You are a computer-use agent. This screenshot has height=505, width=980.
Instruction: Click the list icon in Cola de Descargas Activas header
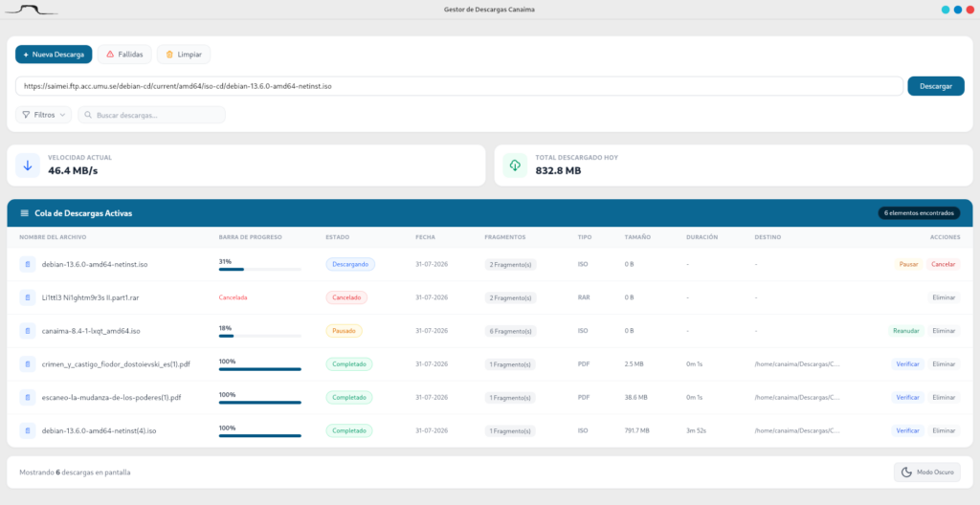click(x=24, y=213)
